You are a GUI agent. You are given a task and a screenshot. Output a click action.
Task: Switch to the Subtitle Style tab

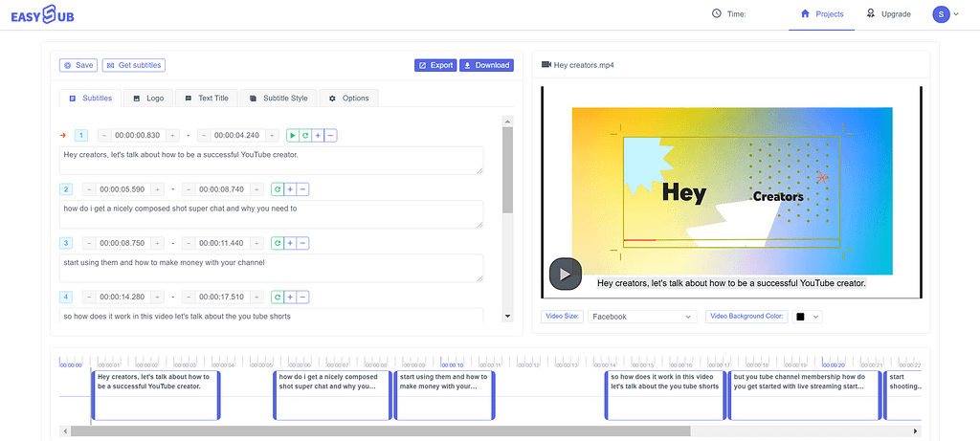(x=278, y=99)
